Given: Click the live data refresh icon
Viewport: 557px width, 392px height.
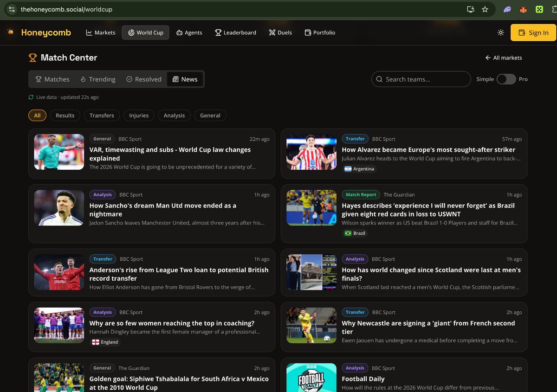Looking at the screenshot, I should (x=31, y=97).
